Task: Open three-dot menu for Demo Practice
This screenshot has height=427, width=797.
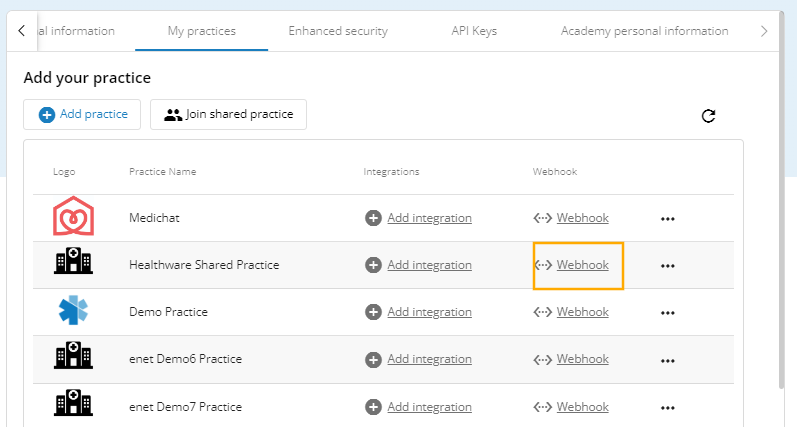Action: (668, 313)
